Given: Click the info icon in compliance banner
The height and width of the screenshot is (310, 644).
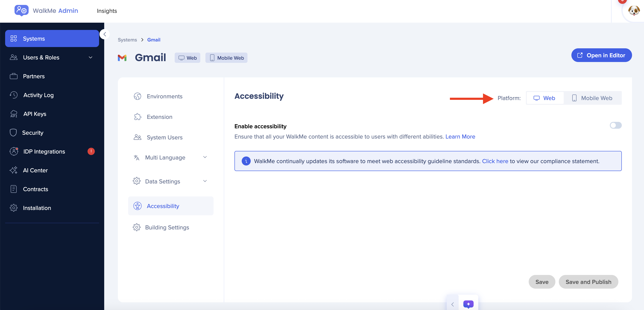Looking at the screenshot, I should 246,161.
